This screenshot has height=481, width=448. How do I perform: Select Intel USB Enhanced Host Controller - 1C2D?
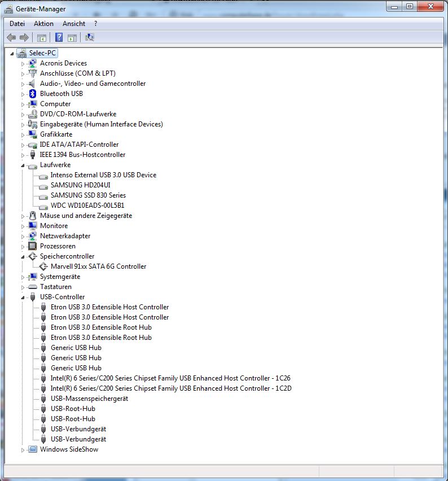click(171, 388)
